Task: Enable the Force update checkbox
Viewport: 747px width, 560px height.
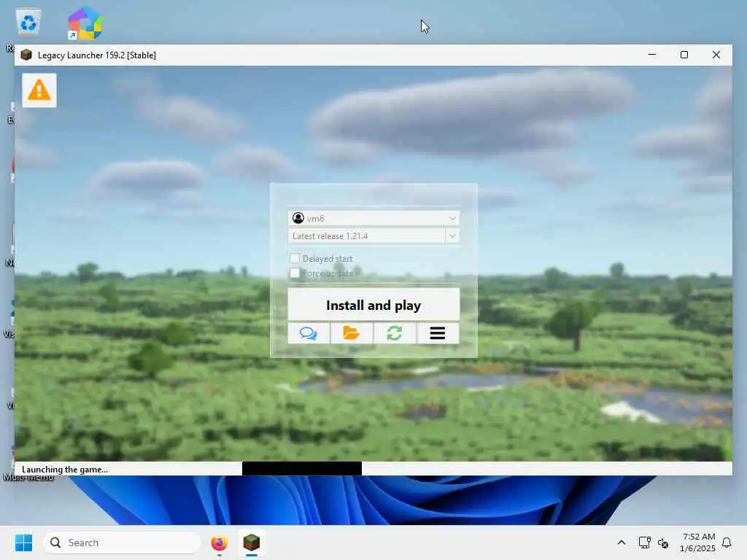Action: tap(295, 273)
